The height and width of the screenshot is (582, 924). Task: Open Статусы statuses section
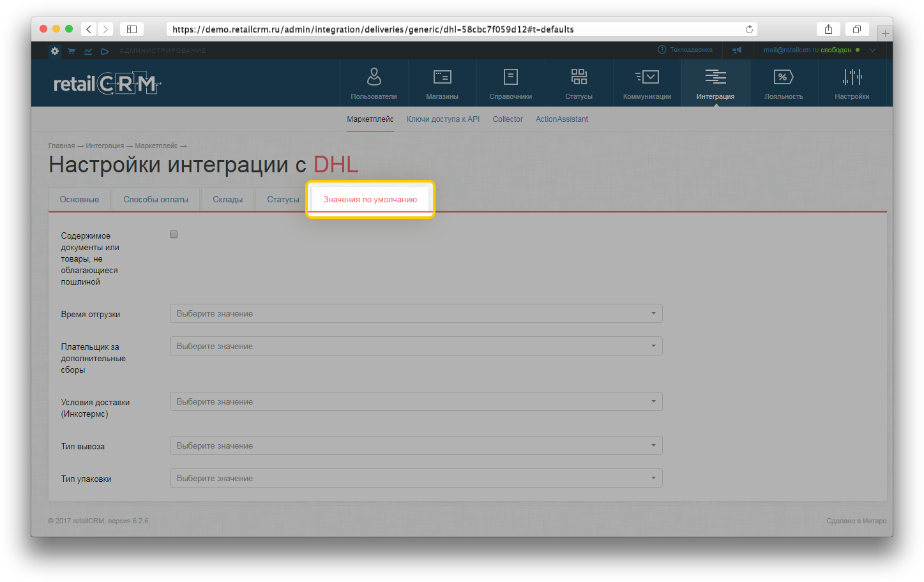[579, 84]
